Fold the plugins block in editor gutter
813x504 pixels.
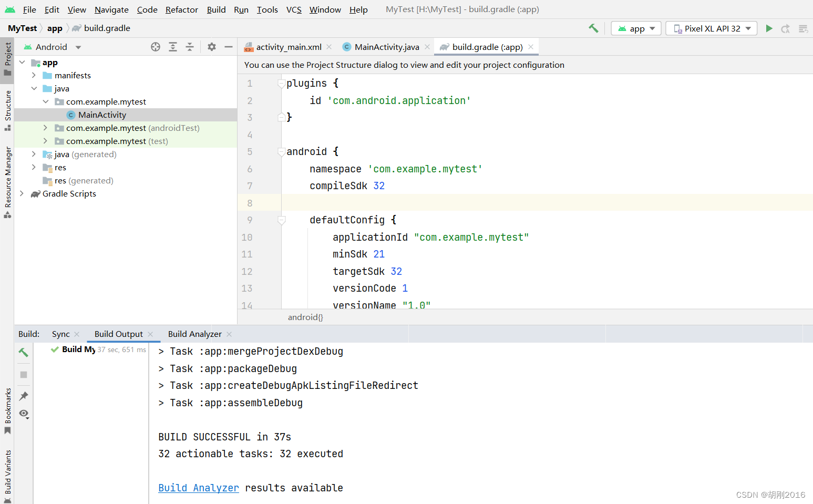click(x=282, y=84)
